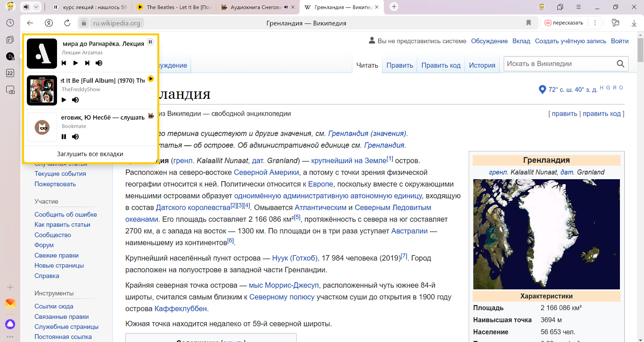
Task: Follow the Северной Америки link
Action: (266, 172)
